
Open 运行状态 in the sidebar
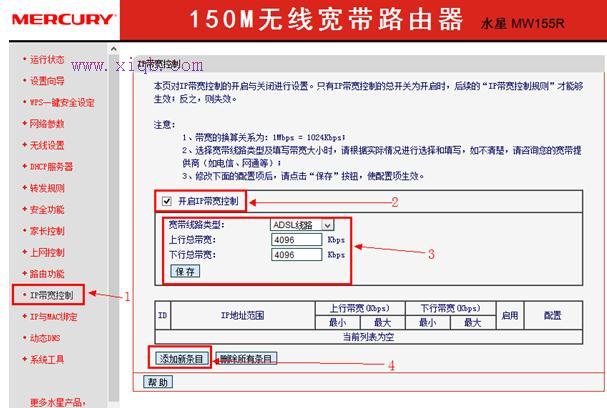point(46,60)
